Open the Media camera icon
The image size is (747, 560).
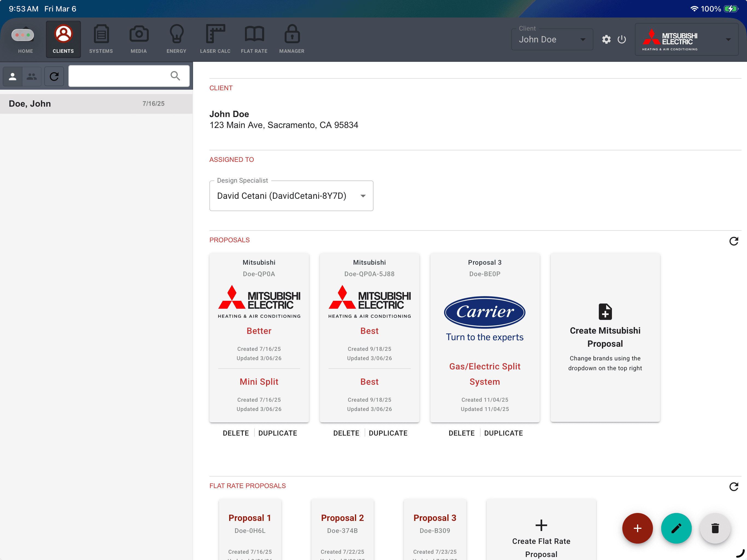click(x=139, y=34)
